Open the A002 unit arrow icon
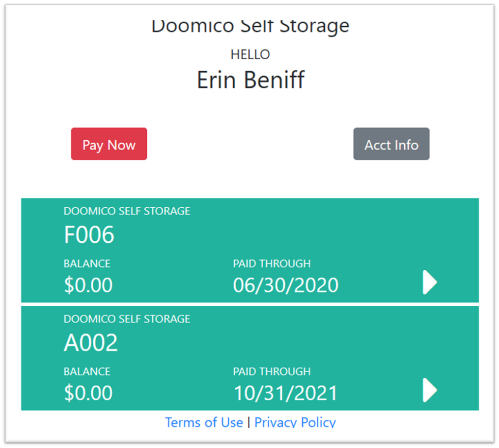 tap(430, 390)
